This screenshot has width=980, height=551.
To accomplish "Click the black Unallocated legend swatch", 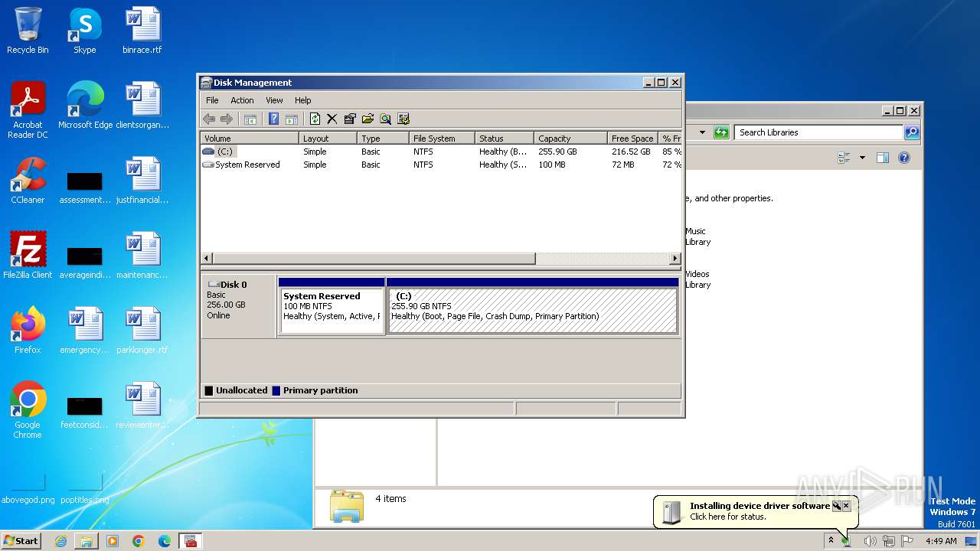I will point(208,390).
